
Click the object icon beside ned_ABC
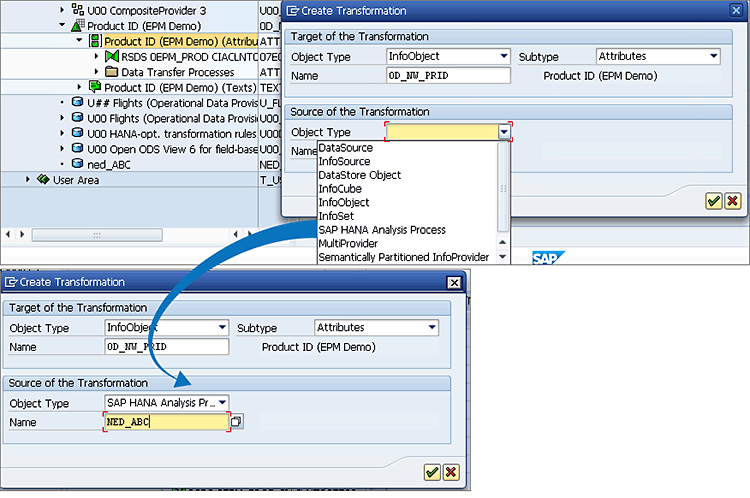[77, 164]
